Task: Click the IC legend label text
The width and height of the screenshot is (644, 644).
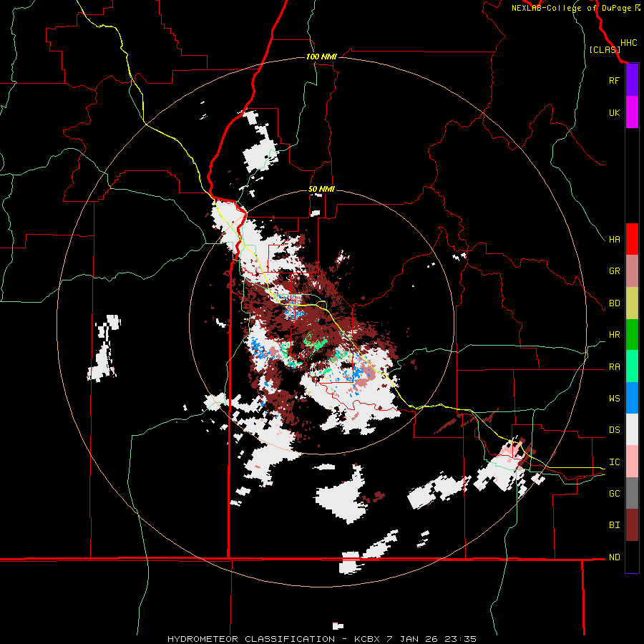Action: pyautogui.click(x=614, y=462)
